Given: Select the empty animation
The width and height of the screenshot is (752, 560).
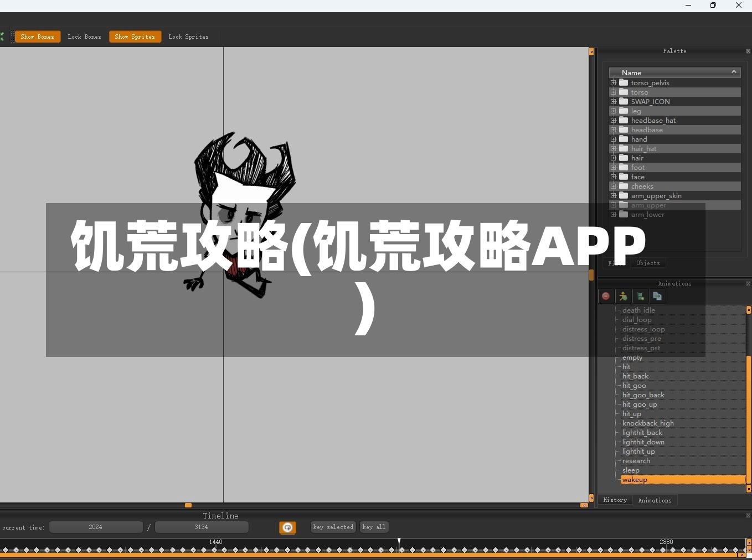Looking at the screenshot, I should (683, 357).
